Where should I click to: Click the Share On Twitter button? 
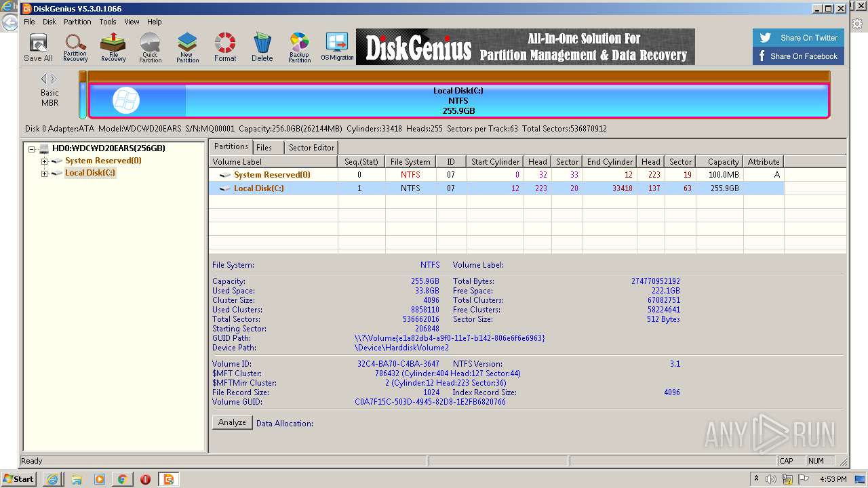798,38
